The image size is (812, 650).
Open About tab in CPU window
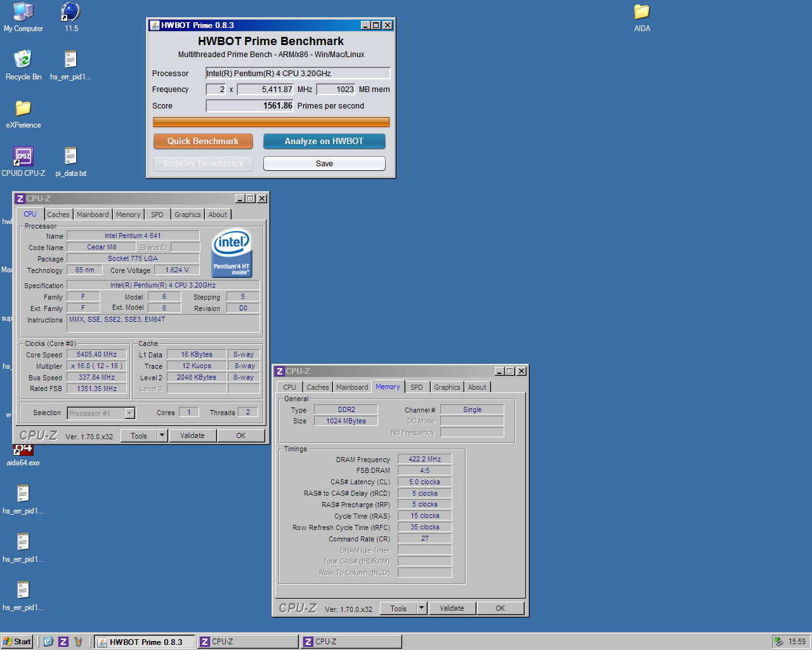[x=218, y=215]
